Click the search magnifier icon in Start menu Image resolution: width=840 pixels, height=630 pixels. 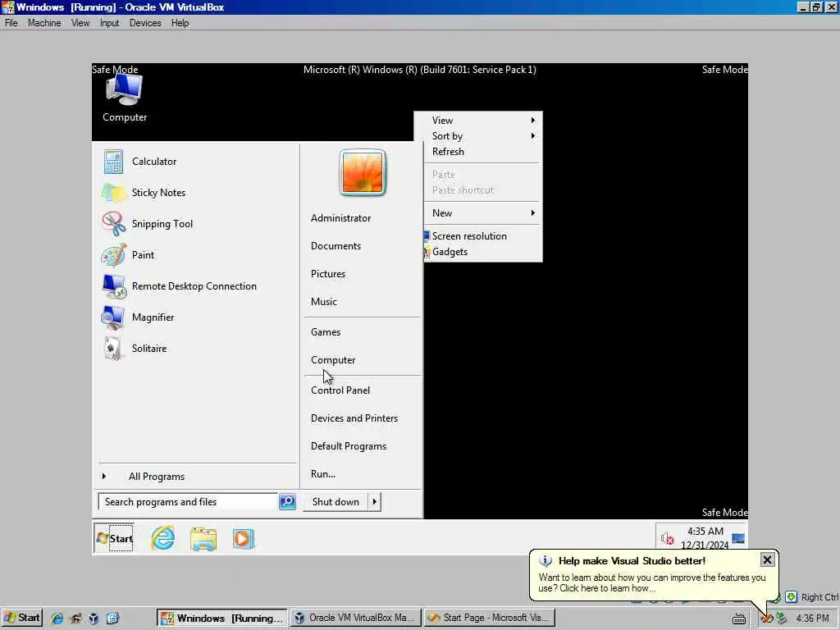[x=287, y=501]
